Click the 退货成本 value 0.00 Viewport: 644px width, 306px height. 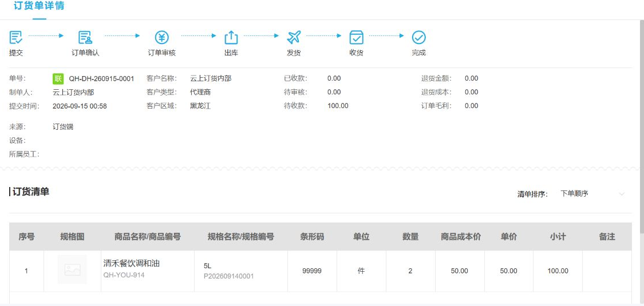pyautogui.click(x=472, y=92)
